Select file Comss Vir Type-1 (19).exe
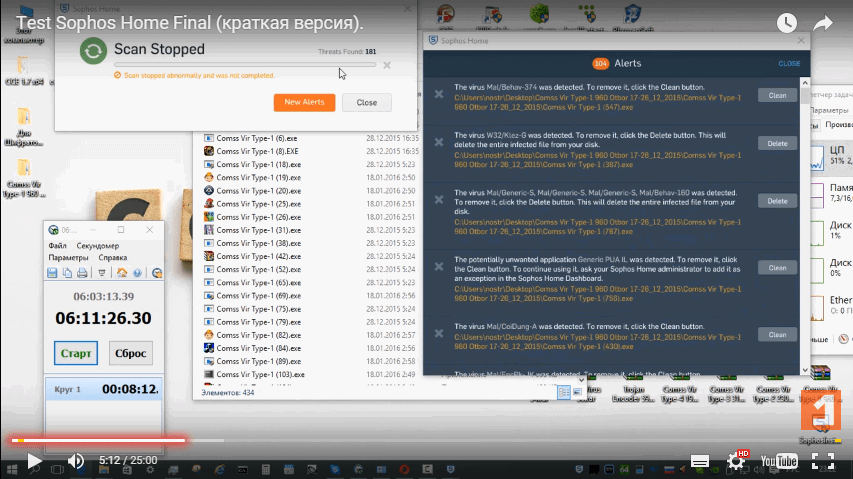 click(258, 177)
